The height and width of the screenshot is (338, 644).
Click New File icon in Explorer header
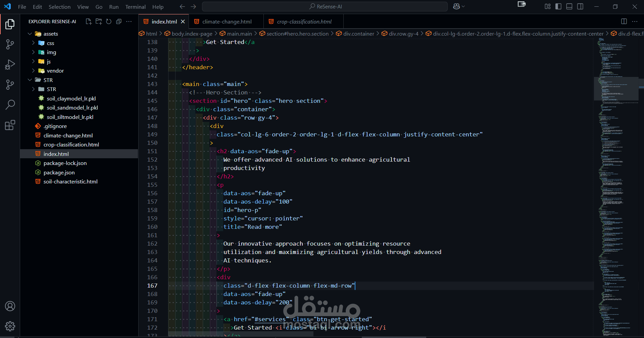click(89, 22)
